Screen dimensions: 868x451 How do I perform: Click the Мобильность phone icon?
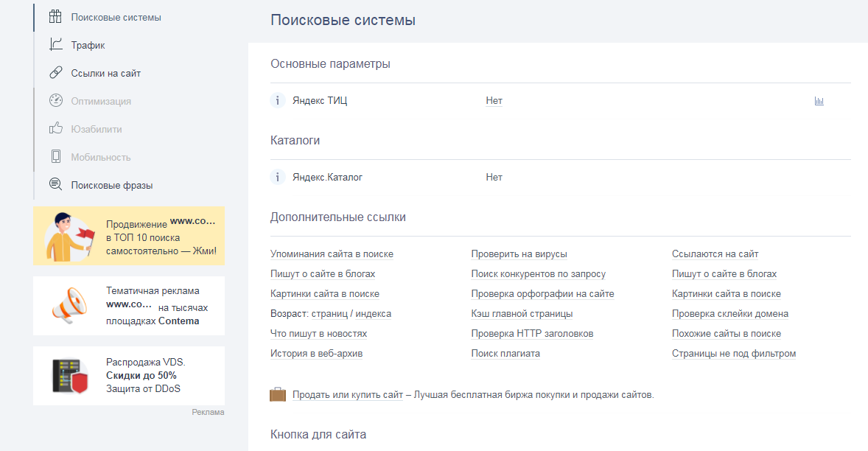coord(55,157)
